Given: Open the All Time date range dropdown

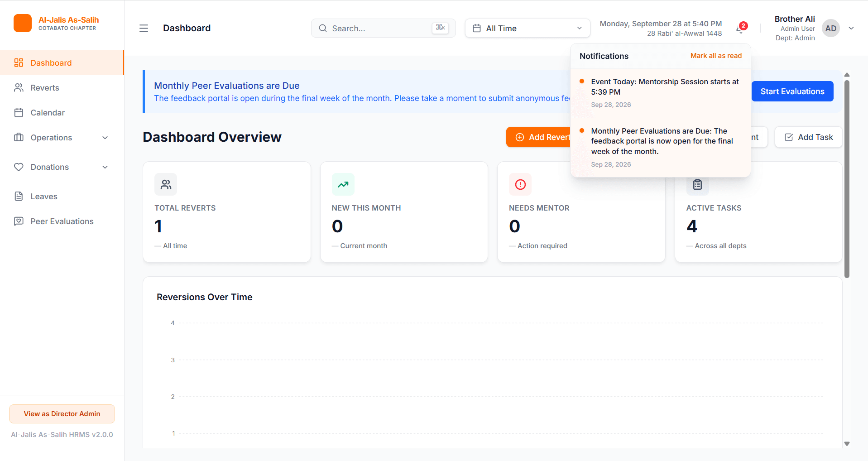Looking at the screenshot, I should click(528, 28).
